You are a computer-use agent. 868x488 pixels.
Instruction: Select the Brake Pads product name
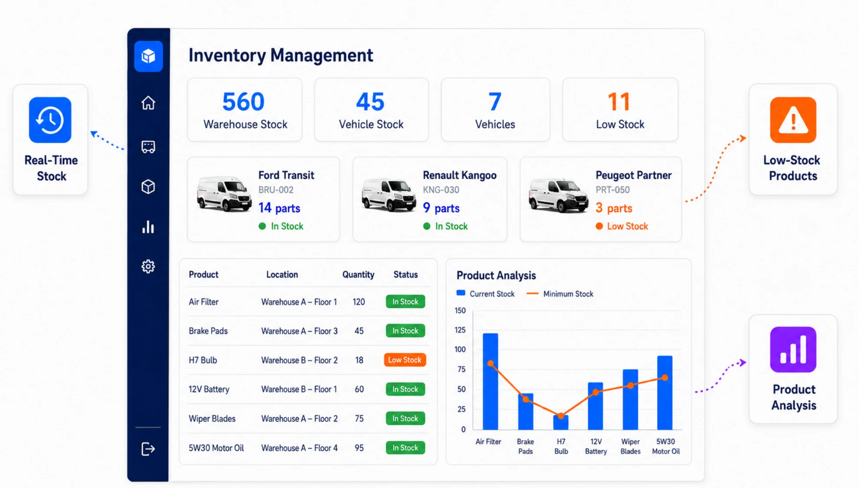[x=208, y=331]
